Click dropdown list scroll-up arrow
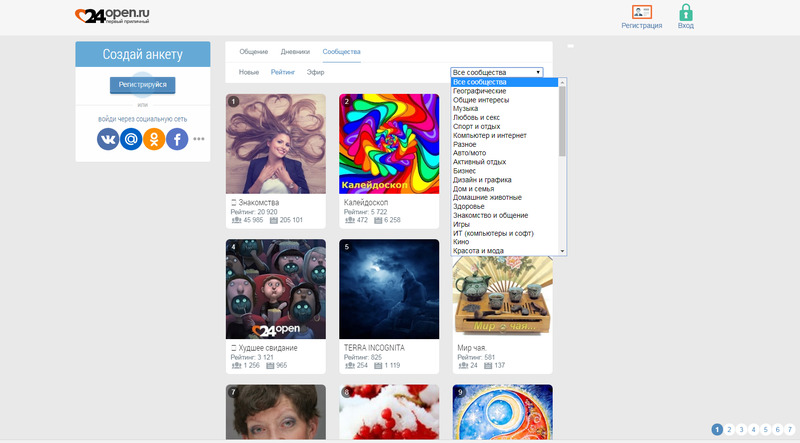 pyautogui.click(x=562, y=82)
